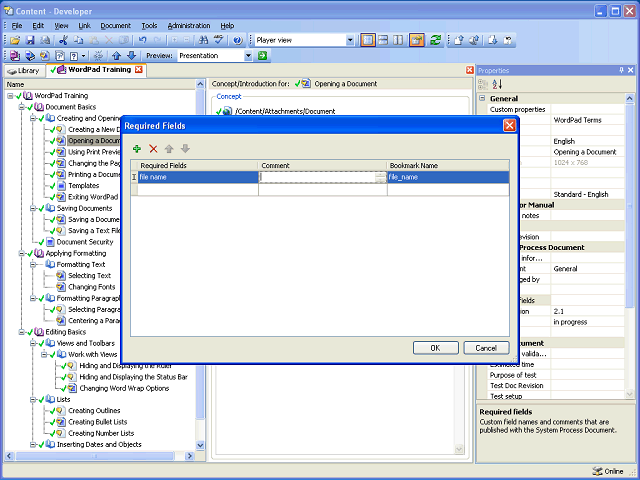Click the outline horizontal scrollbar right arrow

[x=189, y=456]
